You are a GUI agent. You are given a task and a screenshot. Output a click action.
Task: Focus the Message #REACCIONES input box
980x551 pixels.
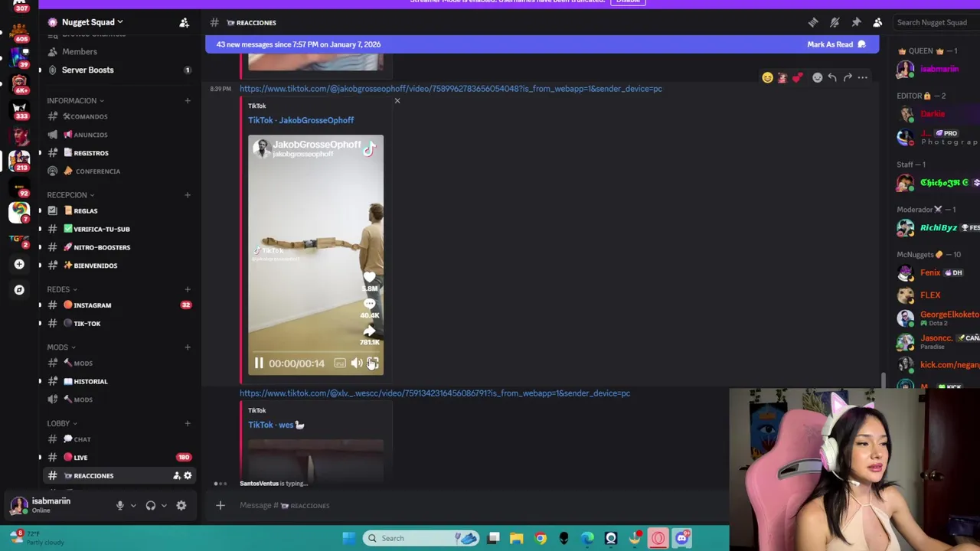479,505
